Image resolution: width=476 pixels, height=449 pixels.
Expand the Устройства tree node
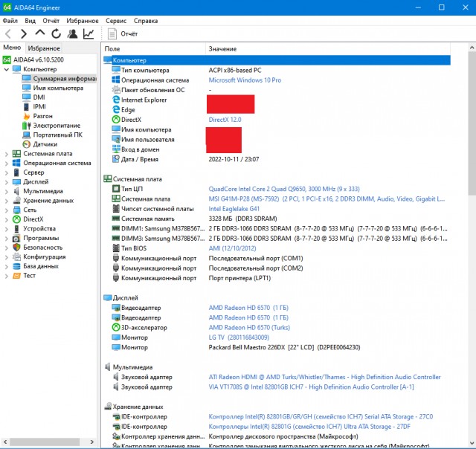coord(7,229)
